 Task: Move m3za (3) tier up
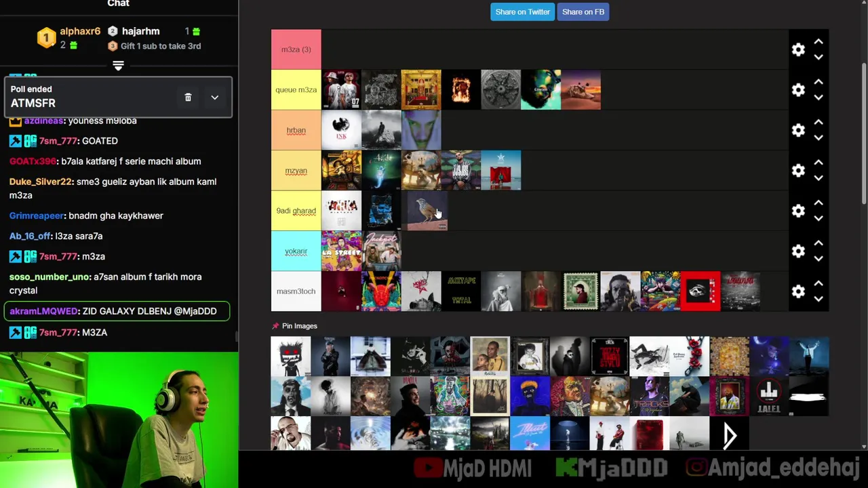[x=818, y=42]
